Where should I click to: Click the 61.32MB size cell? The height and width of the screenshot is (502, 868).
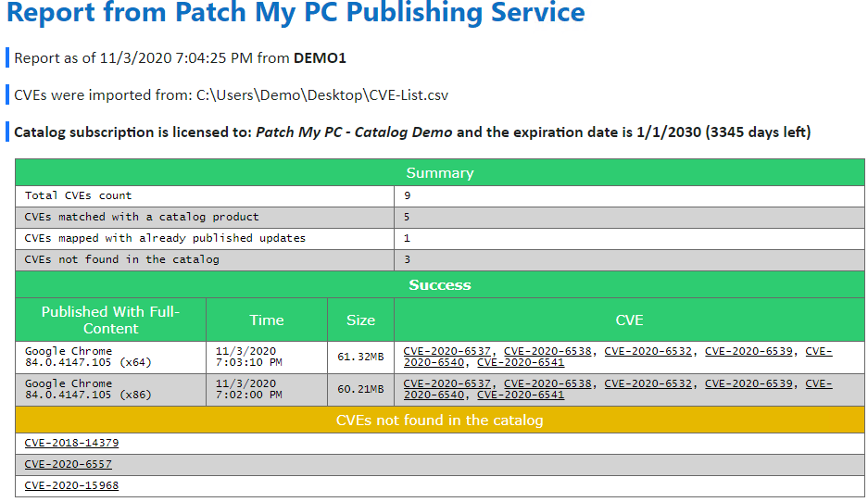click(361, 357)
